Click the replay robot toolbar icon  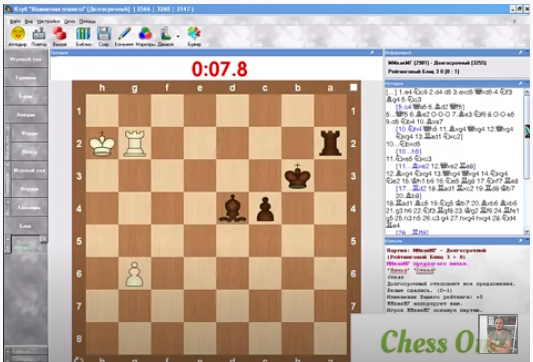[39, 34]
